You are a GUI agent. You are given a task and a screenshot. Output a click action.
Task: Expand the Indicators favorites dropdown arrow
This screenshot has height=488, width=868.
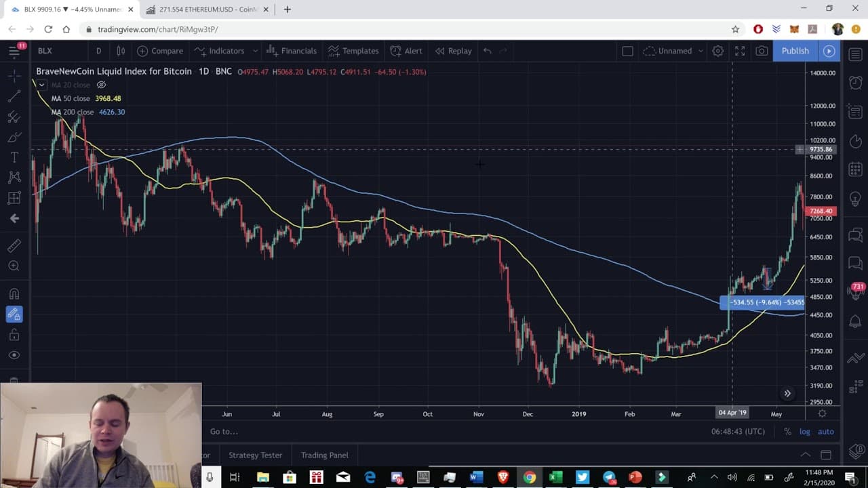255,51
